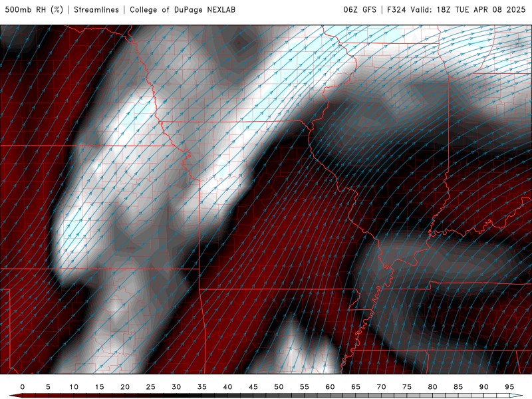Select the '5' label on the RH scale
The height and width of the screenshot is (399, 532).
[48, 387]
